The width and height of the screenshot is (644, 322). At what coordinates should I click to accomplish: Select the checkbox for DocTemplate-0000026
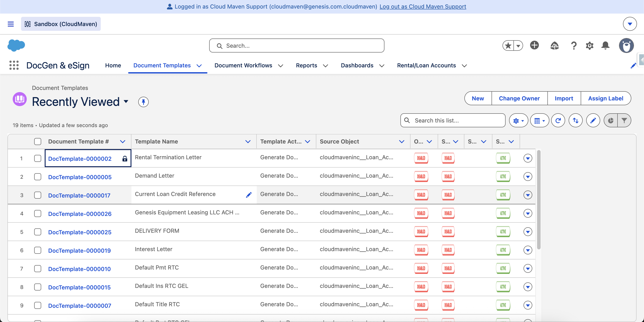38,213
